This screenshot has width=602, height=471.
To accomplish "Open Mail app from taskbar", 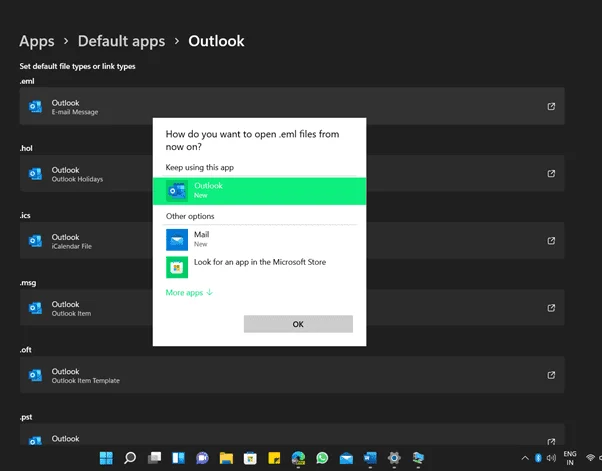I will (x=346, y=458).
